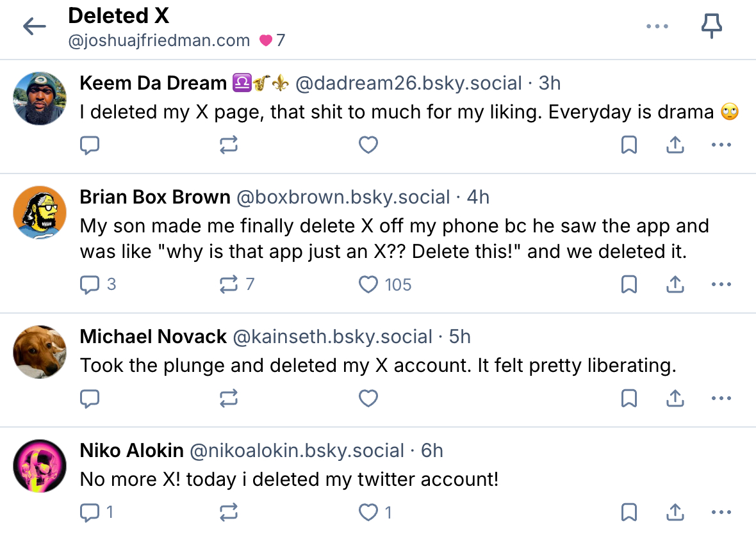Bookmark Michael Novack's post
756x539 pixels.
tap(629, 399)
